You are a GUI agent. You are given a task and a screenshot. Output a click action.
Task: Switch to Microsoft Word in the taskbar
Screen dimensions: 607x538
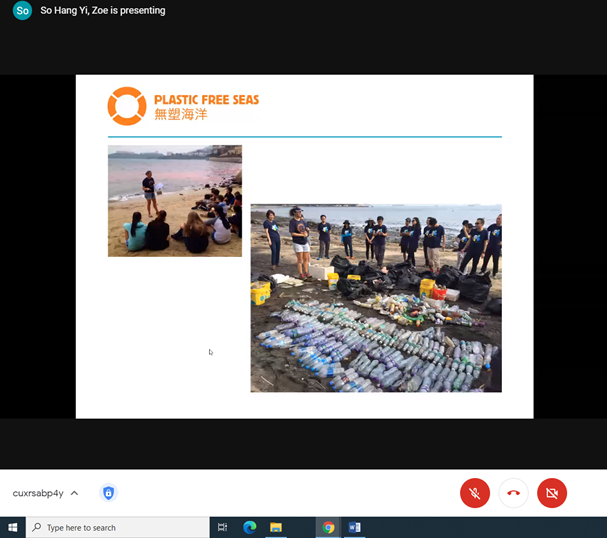355,527
